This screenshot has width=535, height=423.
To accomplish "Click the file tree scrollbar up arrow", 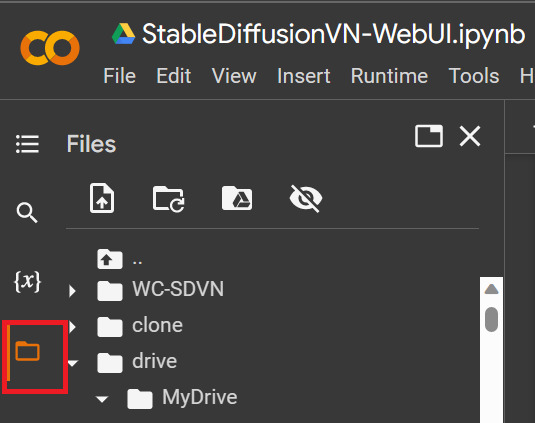I will pyautogui.click(x=491, y=289).
